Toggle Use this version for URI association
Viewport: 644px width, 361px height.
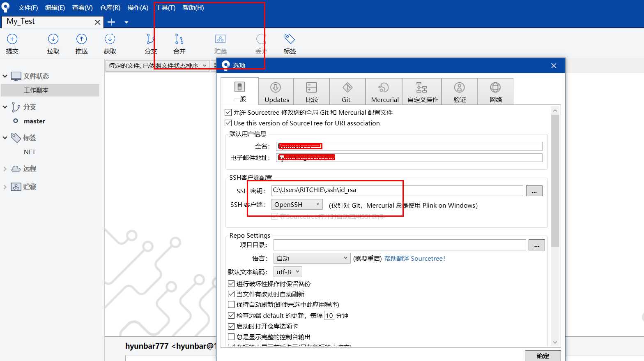(228, 123)
